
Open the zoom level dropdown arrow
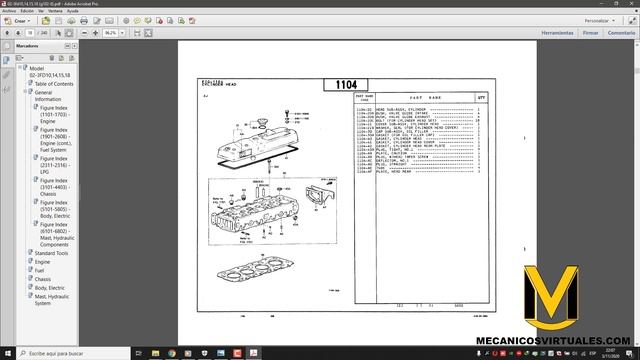pos(122,33)
